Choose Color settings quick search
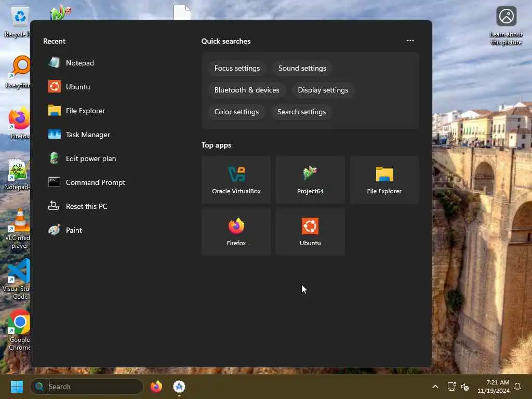Screen dimensions: 532x399 tap(236, 112)
